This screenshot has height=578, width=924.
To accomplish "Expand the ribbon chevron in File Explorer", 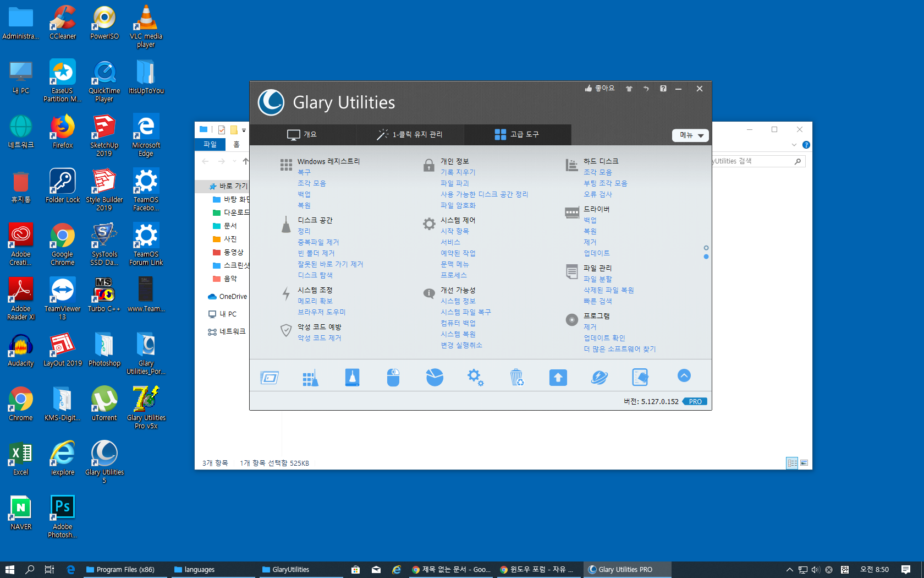I will pyautogui.click(x=794, y=145).
